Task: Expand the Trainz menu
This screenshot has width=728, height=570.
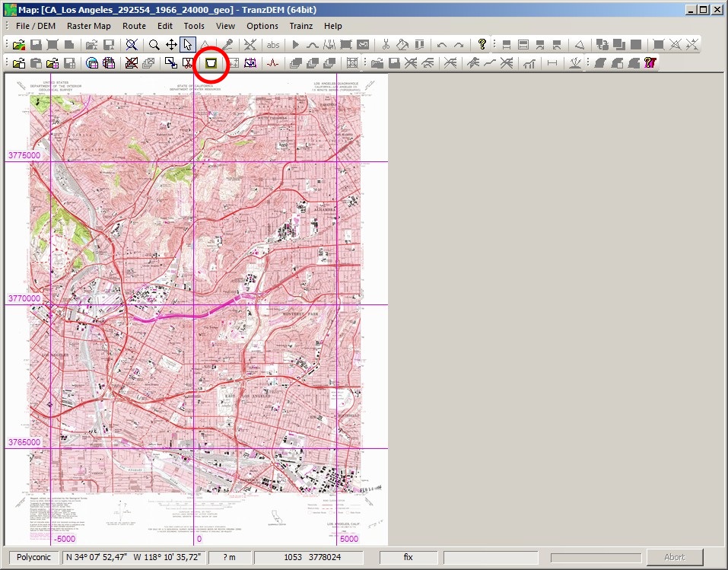Action: tap(301, 26)
